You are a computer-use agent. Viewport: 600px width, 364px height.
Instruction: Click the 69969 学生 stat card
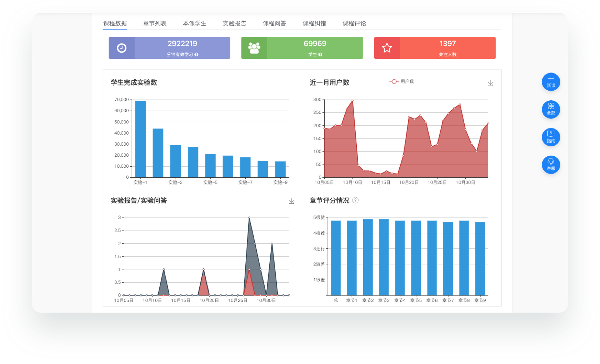(302, 48)
